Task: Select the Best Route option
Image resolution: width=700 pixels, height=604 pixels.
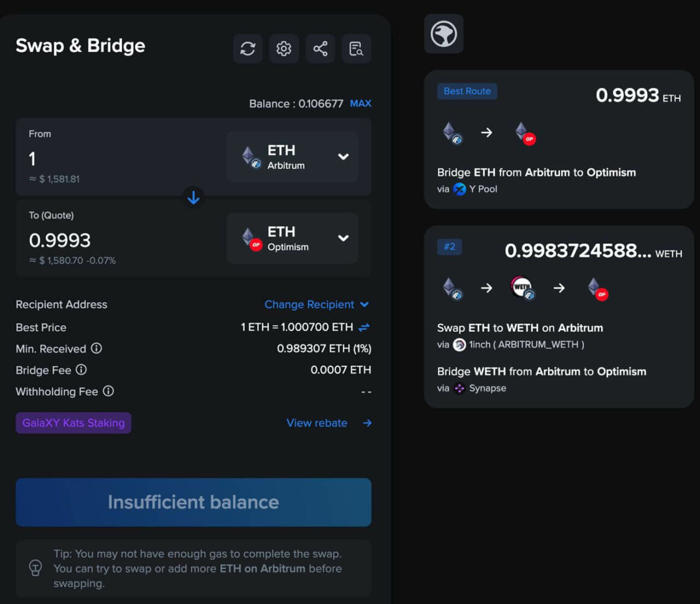Action: (x=558, y=140)
